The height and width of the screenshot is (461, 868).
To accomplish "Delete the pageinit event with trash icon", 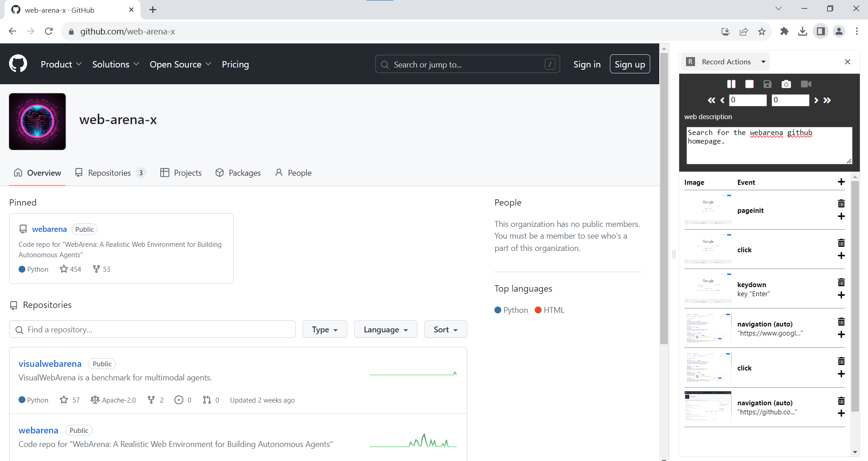I will pos(841,204).
